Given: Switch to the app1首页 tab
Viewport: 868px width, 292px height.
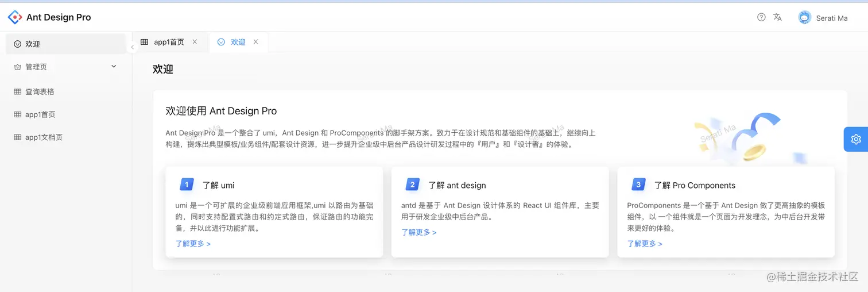Looking at the screenshot, I should [x=169, y=42].
